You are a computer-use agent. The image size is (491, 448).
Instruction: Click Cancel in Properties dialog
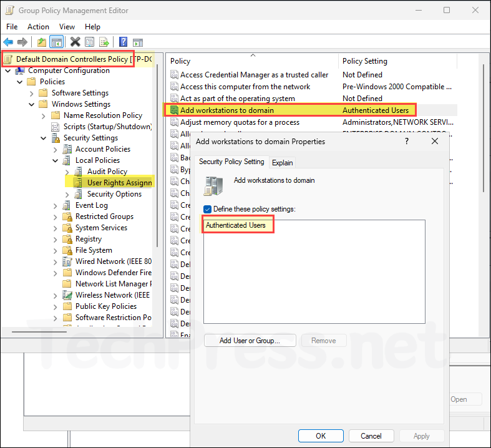pyautogui.click(x=371, y=436)
